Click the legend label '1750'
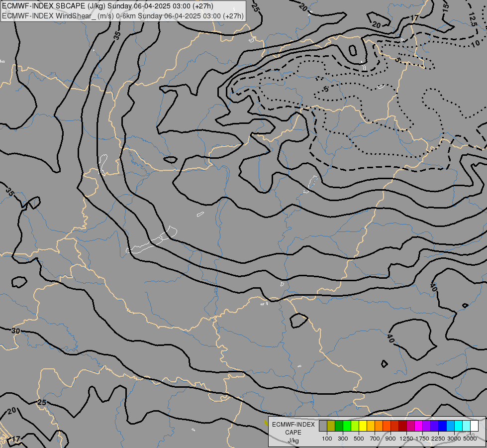Screen dimensions: 487x448 (422, 439)
